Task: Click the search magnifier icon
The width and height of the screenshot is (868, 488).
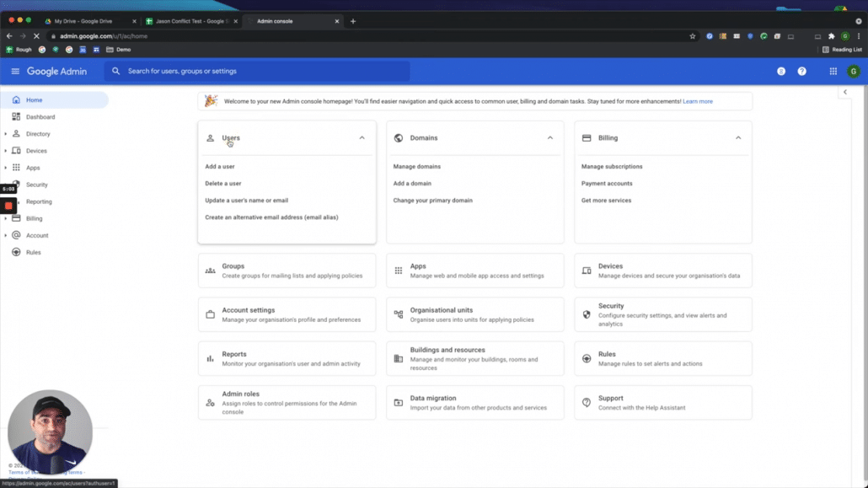Action: click(115, 71)
